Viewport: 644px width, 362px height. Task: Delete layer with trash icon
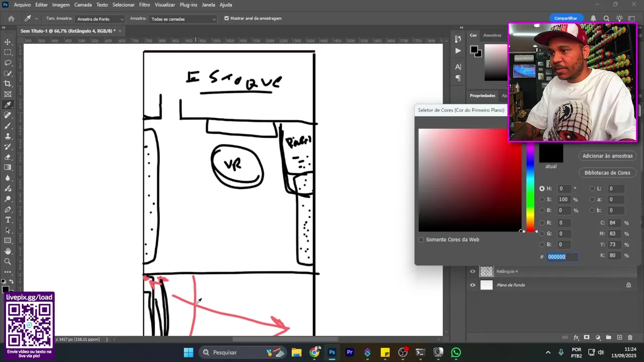tap(630, 337)
